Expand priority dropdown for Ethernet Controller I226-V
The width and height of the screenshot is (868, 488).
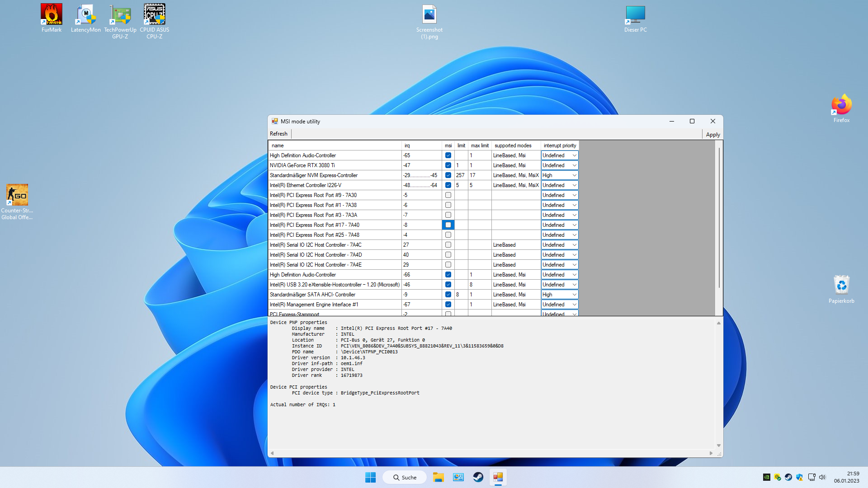click(x=574, y=185)
